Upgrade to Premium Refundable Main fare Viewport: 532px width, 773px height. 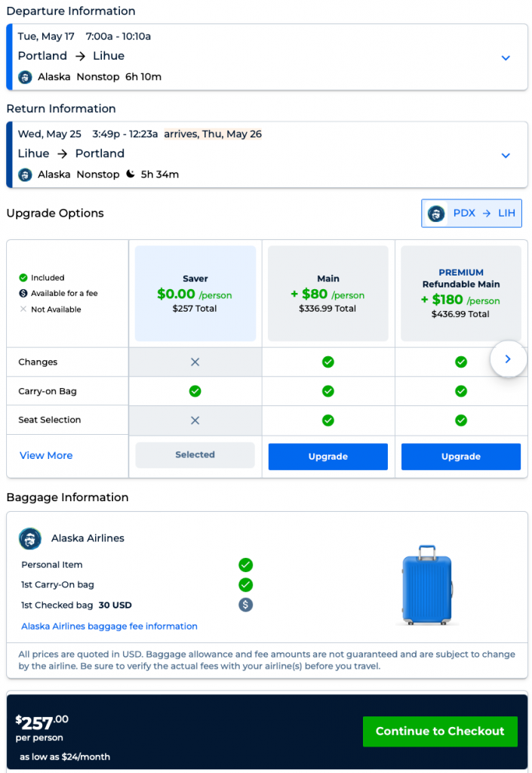point(460,457)
